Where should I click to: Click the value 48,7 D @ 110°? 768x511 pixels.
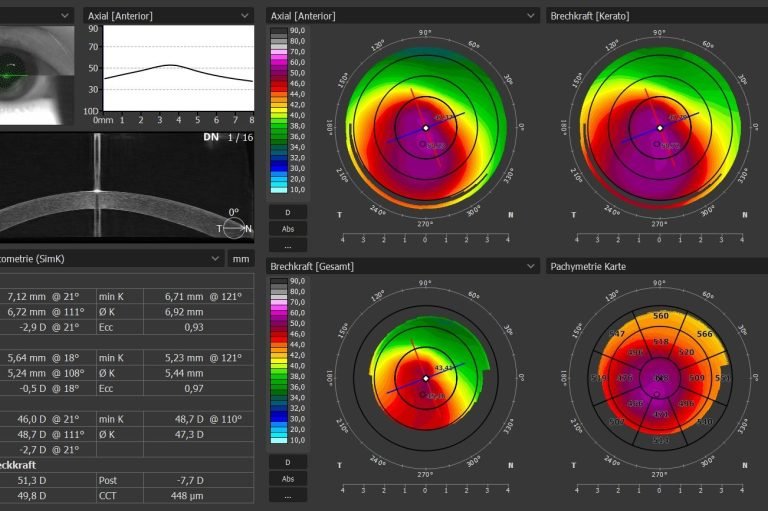point(209,419)
